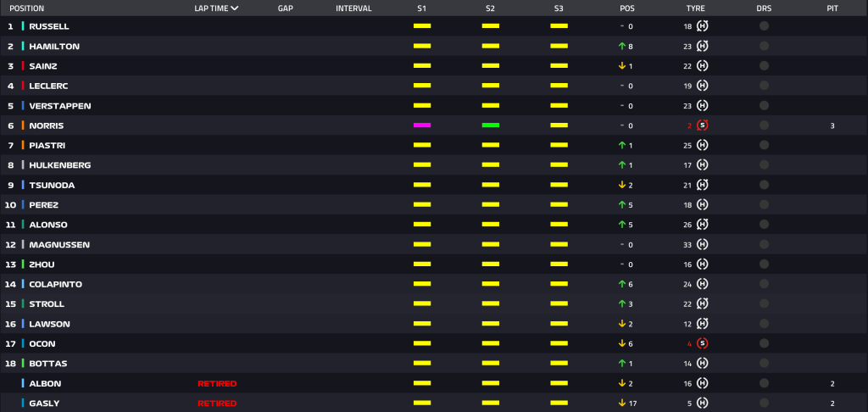Click Norris's red soft tyre icon

coord(703,125)
